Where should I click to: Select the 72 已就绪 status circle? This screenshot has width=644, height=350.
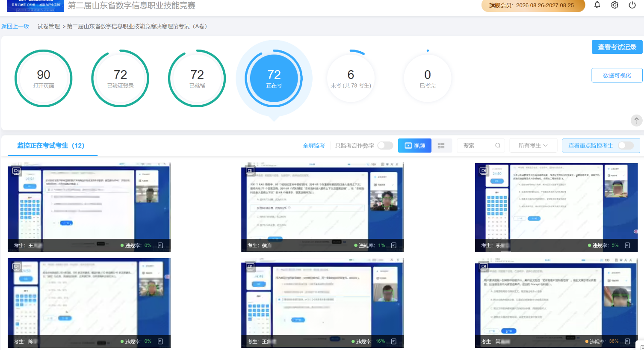click(x=197, y=79)
